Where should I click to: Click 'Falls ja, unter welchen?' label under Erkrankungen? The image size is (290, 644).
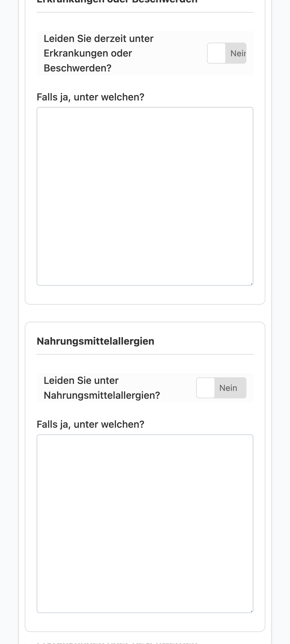click(90, 97)
